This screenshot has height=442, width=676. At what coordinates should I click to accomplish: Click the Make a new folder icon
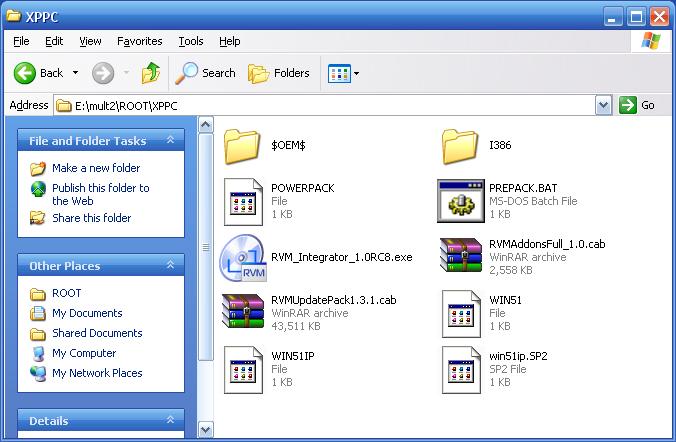coord(38,168)
